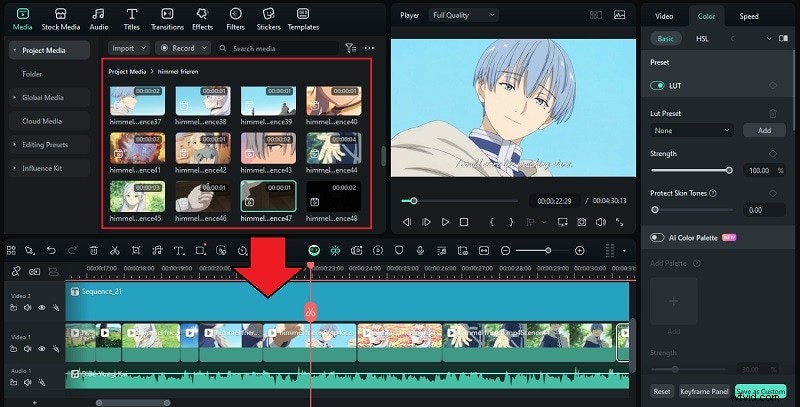800x407 pixels.
Task: Open the Titles tab
Action: tap(132, 19)
